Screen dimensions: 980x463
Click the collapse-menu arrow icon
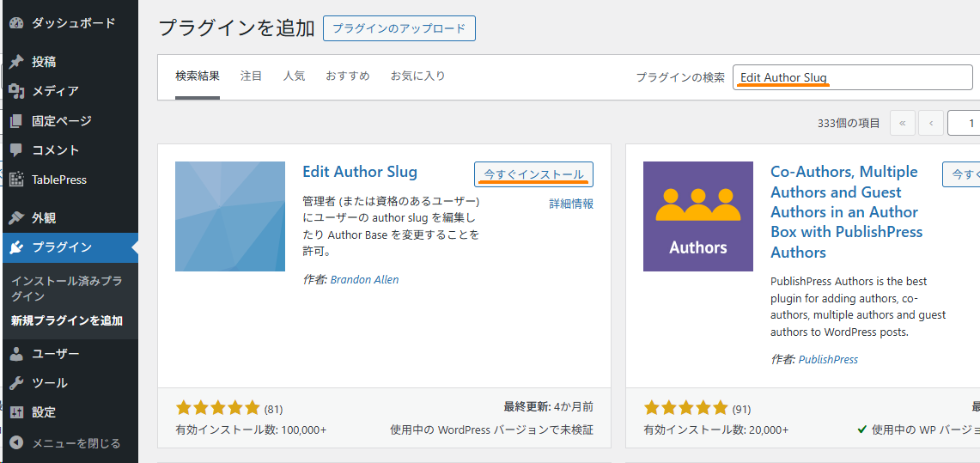pyautogui.click(x=17, y=443)
